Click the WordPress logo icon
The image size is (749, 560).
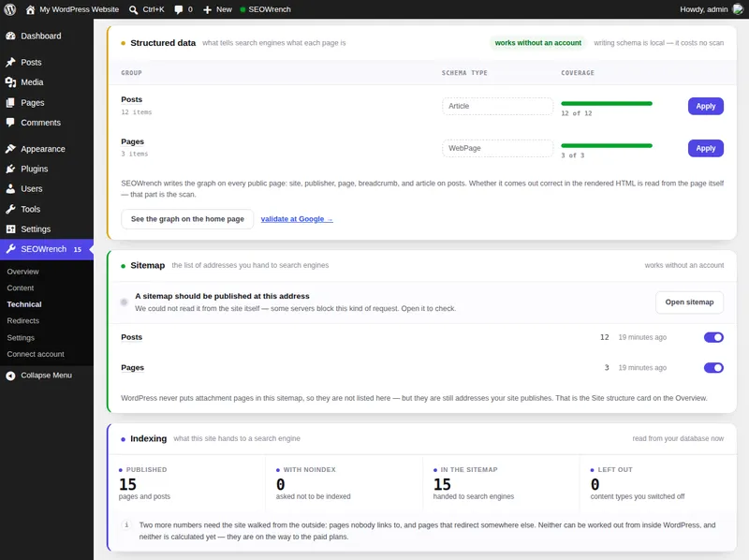(9, 9)
